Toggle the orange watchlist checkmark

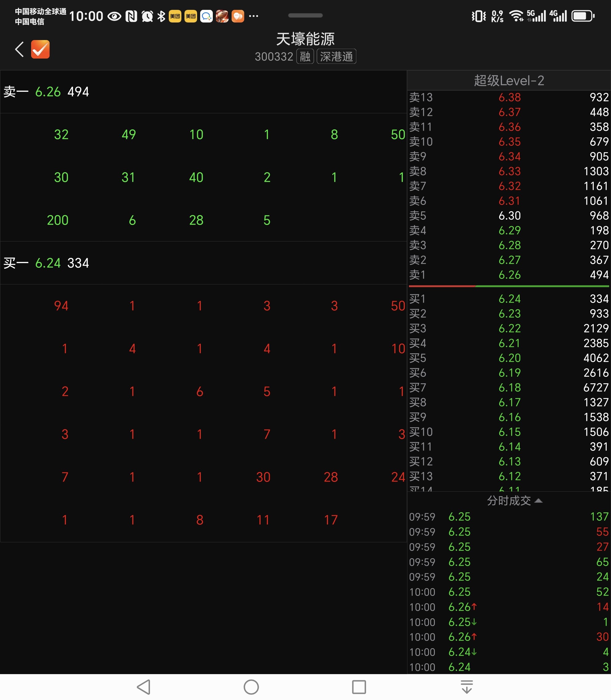[x=40, y=50]
